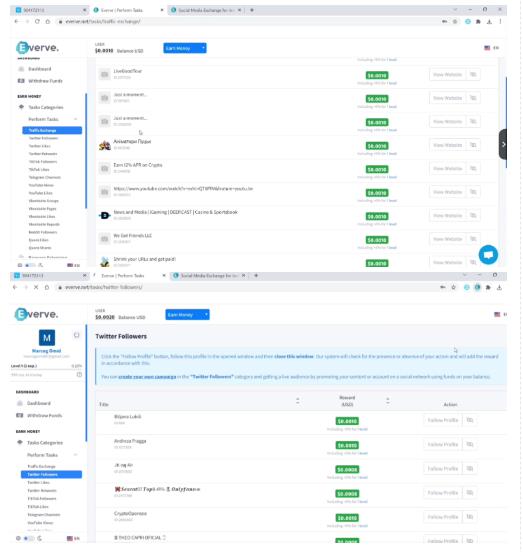Click the stop-loading X icon in lower browser toolbar

point(36,287)
